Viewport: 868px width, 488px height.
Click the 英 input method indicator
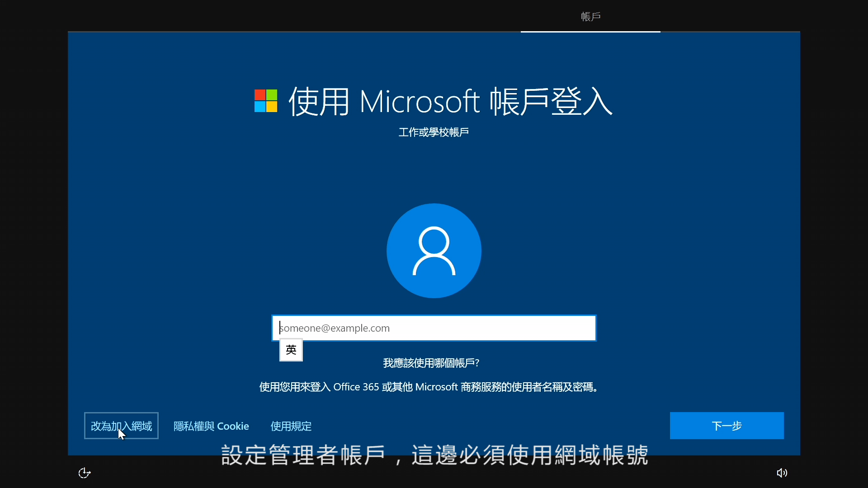coord(291,350)
